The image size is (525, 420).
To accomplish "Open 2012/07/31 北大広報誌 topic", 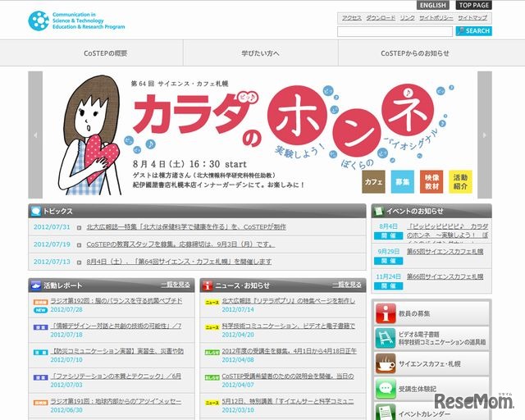I will pos(186,227).
